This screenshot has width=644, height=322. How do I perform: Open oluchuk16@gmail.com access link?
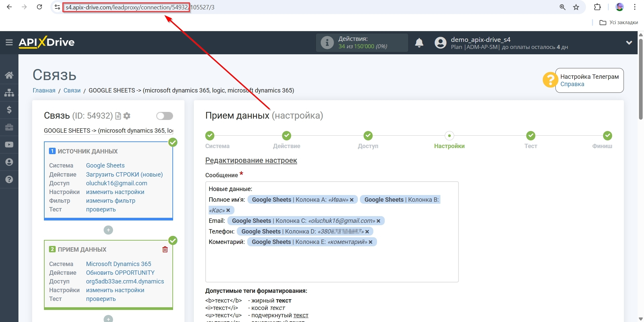116,183
